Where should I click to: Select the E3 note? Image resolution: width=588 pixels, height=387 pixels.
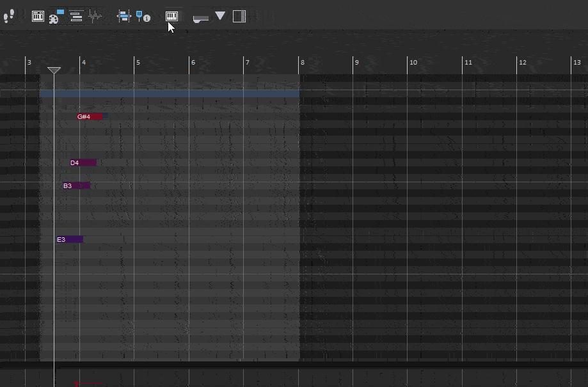tap(70, 239)
